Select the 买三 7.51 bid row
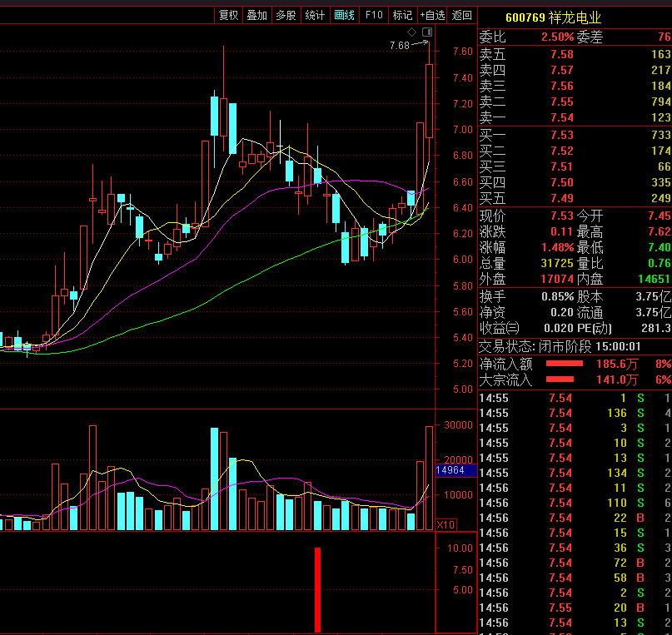The width and height of the screenshot is (672, 635). click(x=575, y=167)
